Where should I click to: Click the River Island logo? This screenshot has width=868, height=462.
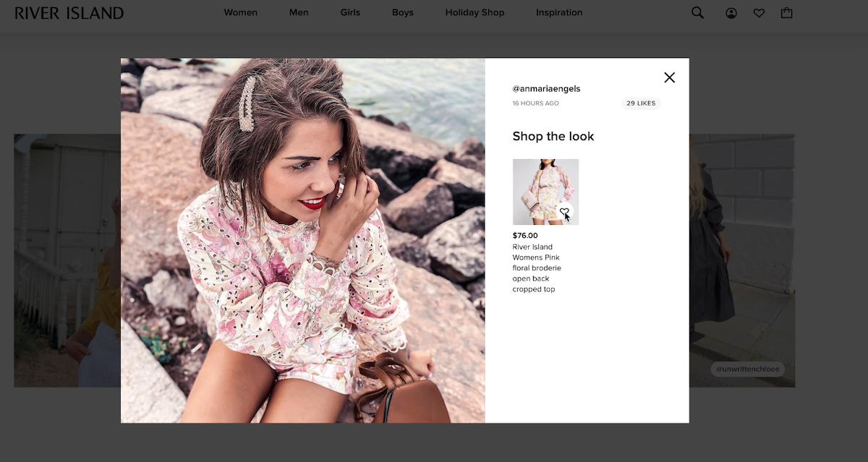(x=69, y=13)
